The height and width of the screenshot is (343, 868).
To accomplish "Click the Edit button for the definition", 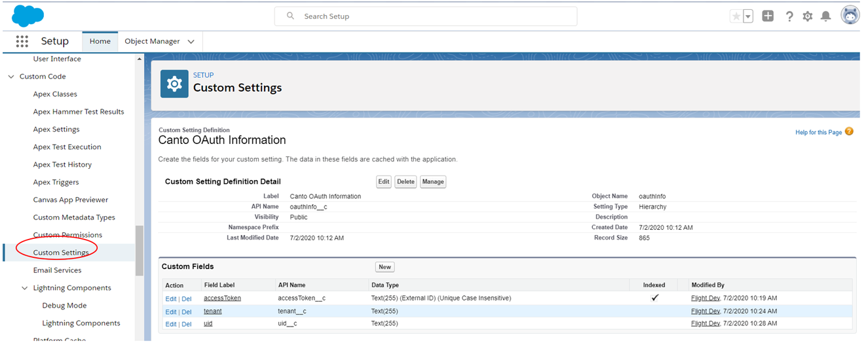I will 383,181.
